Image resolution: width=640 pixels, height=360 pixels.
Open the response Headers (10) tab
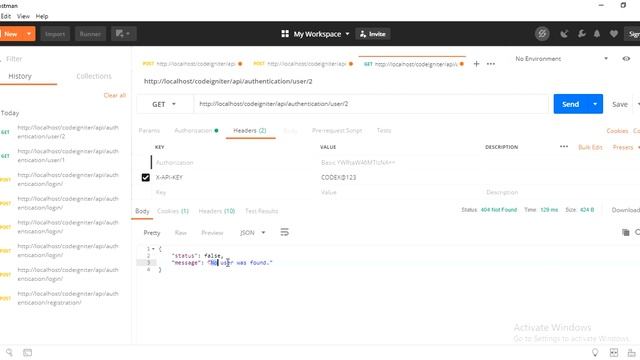[x=217, y=211]
